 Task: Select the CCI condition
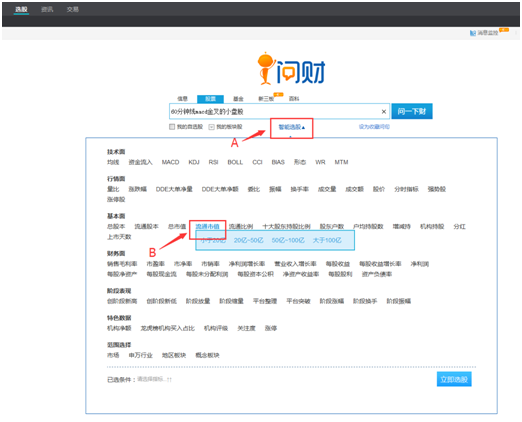click(x=257, y=162)
